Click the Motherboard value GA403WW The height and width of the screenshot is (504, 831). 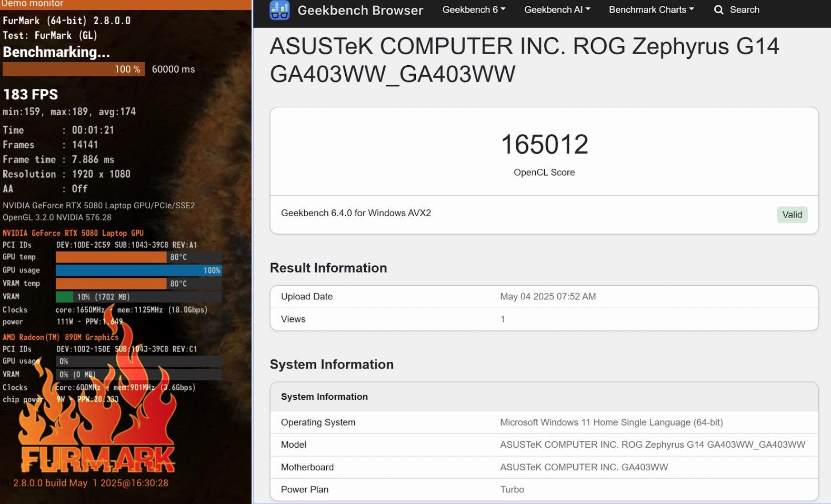(x=584, y=467)
